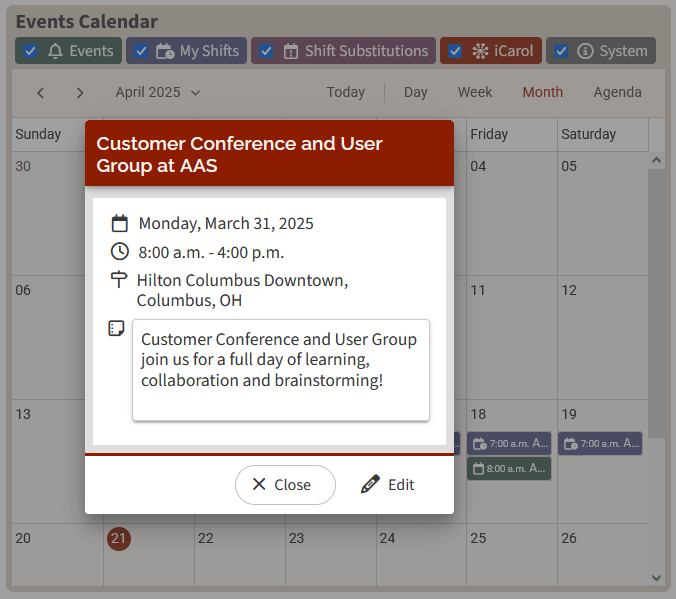Disable the Shift Substitutions checkbox

266,51
